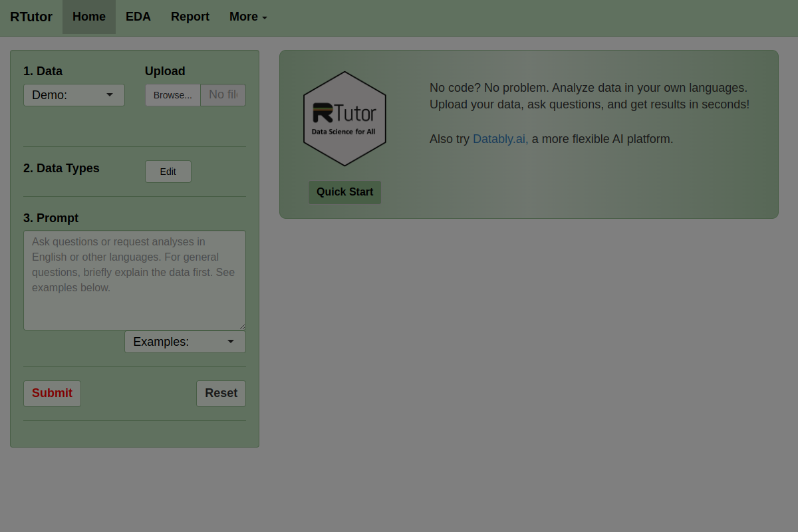The height and width of the screenshot is (532, 798).
Task: Click the RTutor hexagon logo
Action: (344, 118)
